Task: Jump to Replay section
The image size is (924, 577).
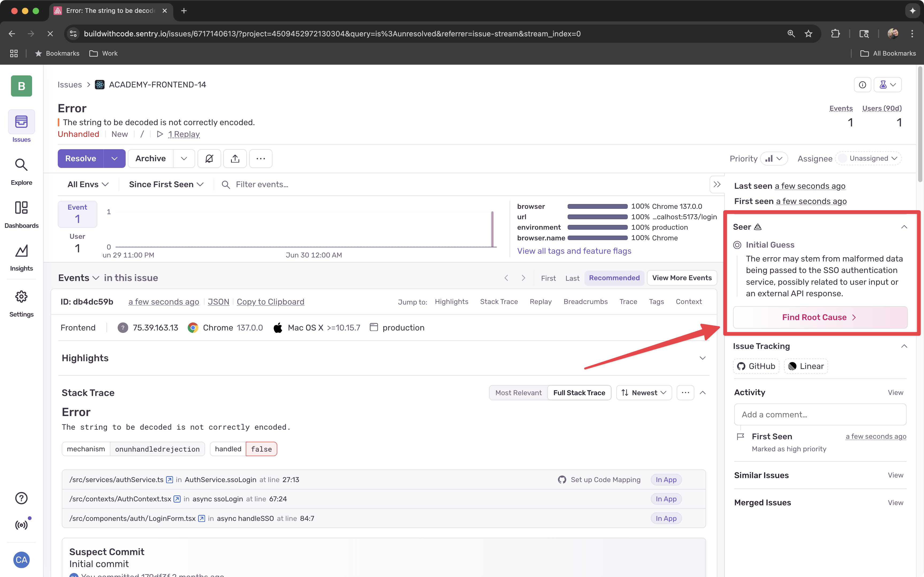Action: click(x=541, y=302)
